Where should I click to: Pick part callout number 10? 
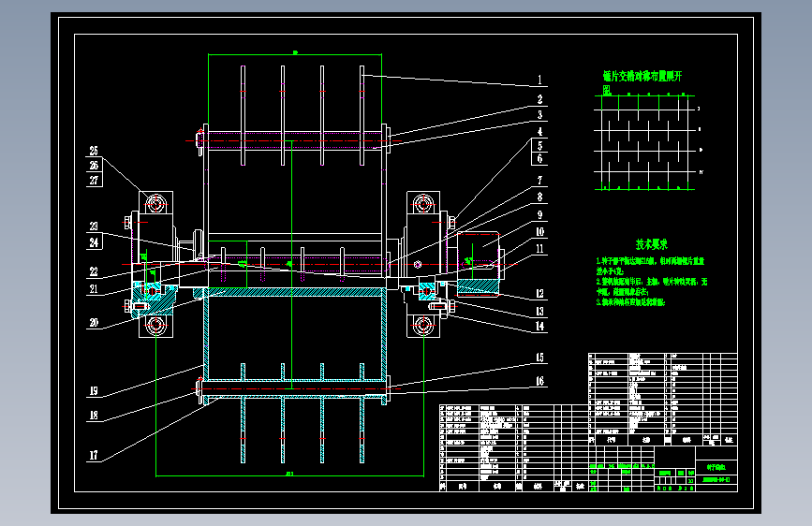pos(539,232)
